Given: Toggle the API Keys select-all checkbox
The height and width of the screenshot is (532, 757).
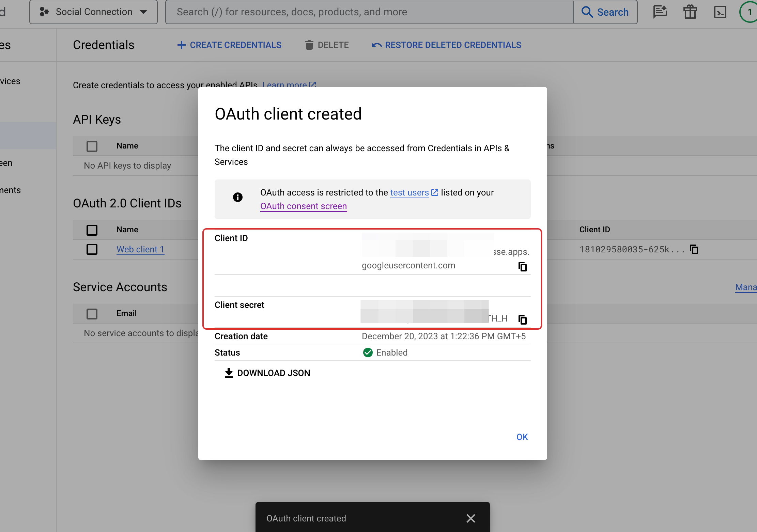Looking at the screenshot, I should pyautogui.click(x=92, y=146).
